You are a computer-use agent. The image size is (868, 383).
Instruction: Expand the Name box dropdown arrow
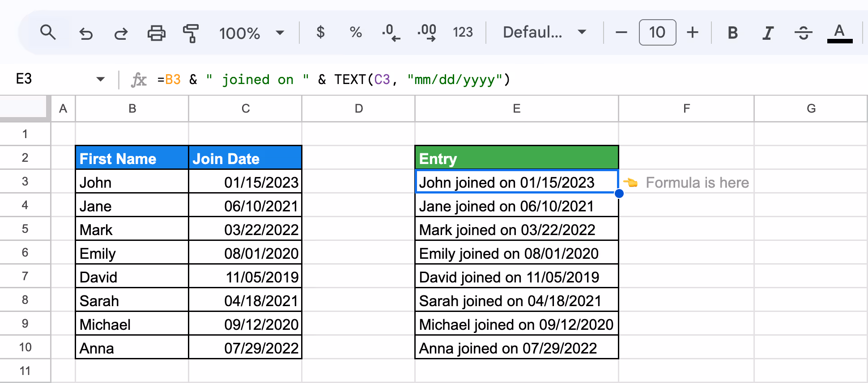(x=101, y=80)
